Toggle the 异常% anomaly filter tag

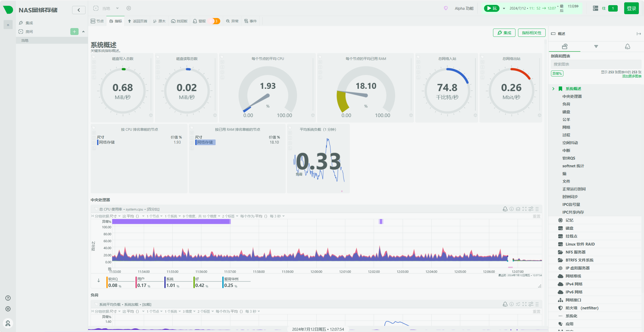(x=557, y=74)
